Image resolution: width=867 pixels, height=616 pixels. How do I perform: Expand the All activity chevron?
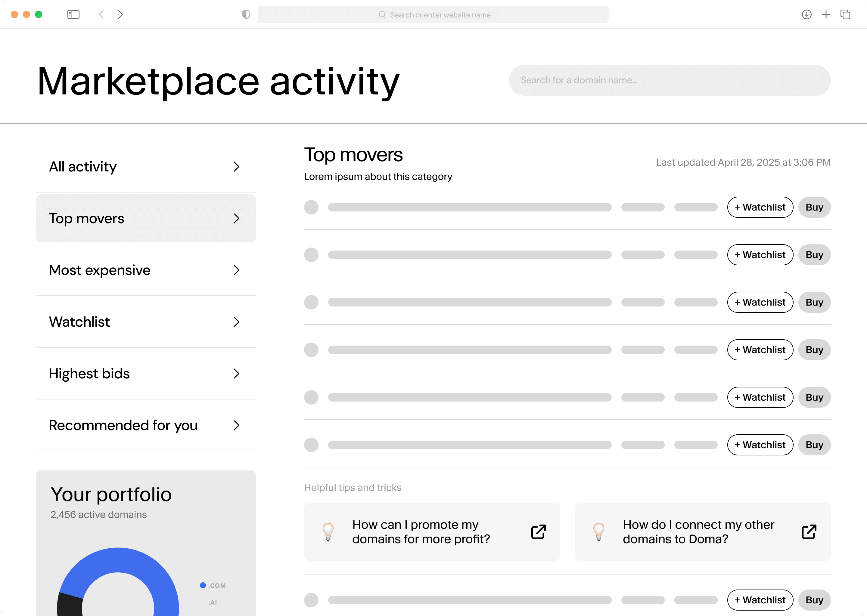click(237, 167)
